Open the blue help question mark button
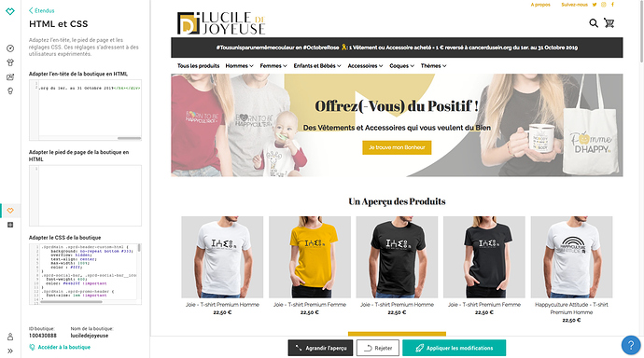Image resolution: width=644 pixels, height=358 pixels. coord(631,345)
